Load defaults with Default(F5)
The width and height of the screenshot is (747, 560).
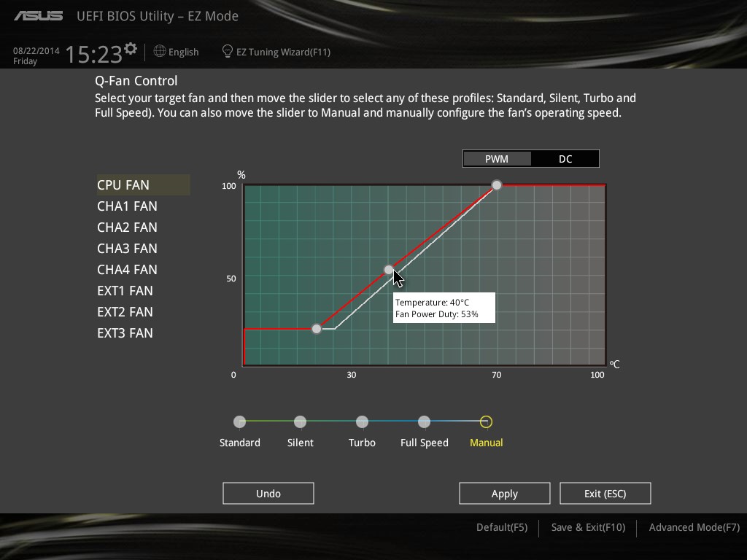click(502, 527)
